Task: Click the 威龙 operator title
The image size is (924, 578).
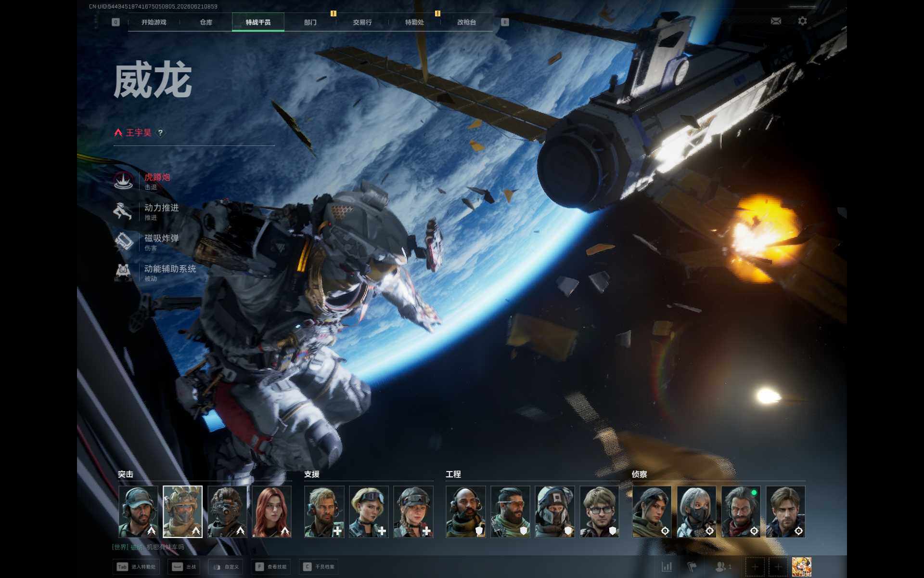Action: pos(153,80)
